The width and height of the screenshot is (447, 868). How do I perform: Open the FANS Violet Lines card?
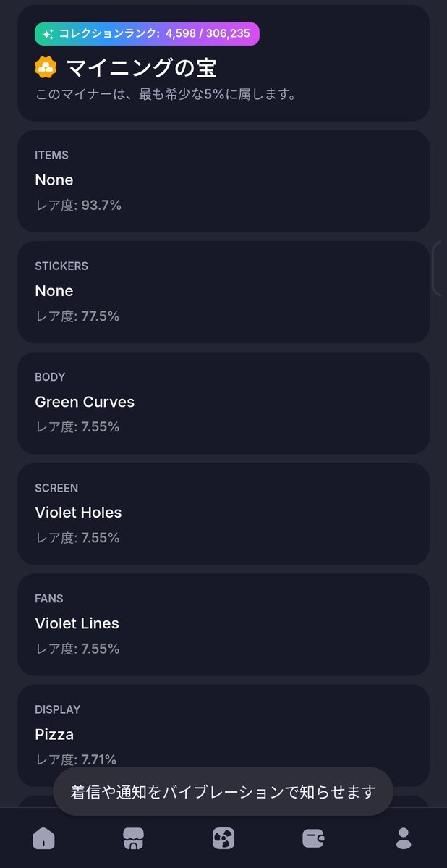[223, 624]
